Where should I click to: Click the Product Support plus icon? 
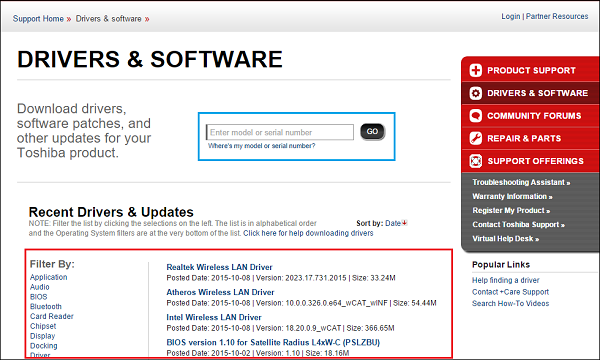[x=476, y=70]
